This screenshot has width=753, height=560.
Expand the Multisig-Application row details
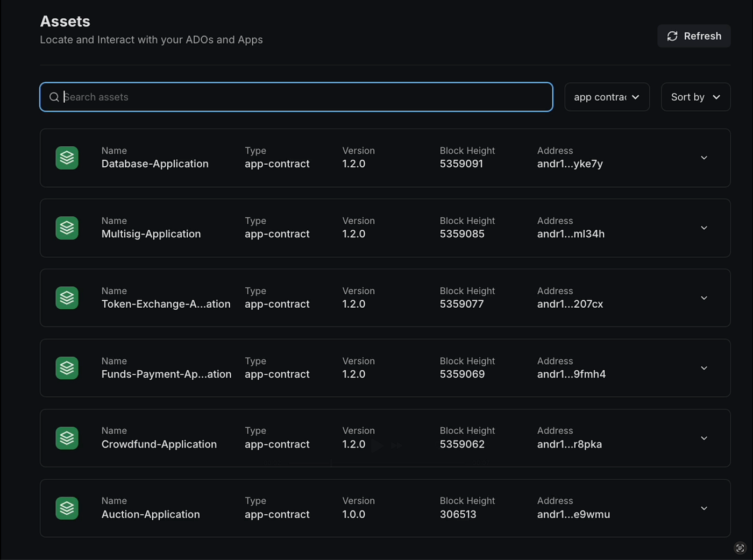pos(704,228)
